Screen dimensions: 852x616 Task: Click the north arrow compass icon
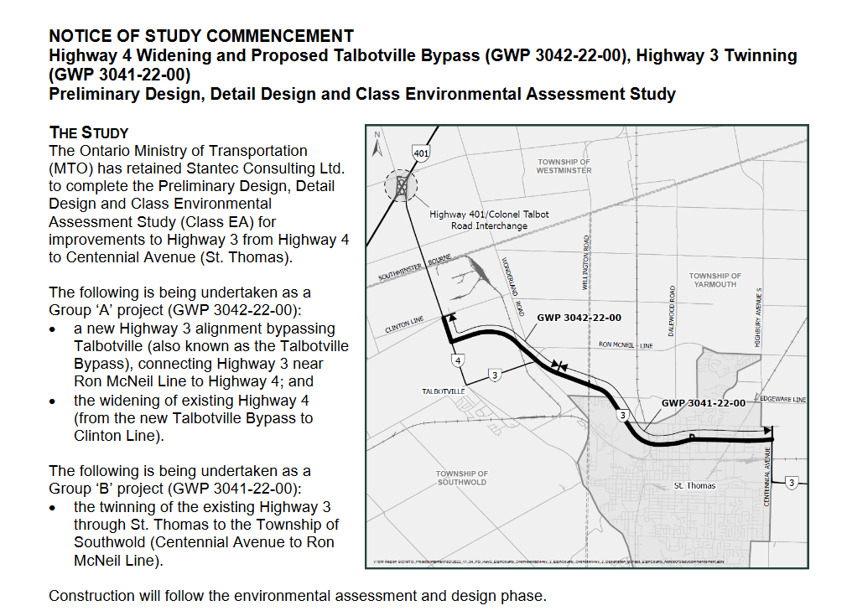point(377,145)
